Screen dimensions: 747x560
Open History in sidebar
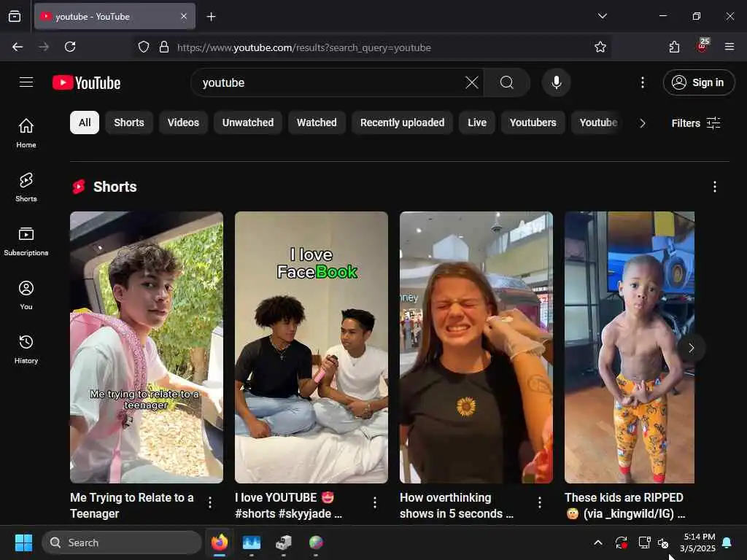pos(26,349)
